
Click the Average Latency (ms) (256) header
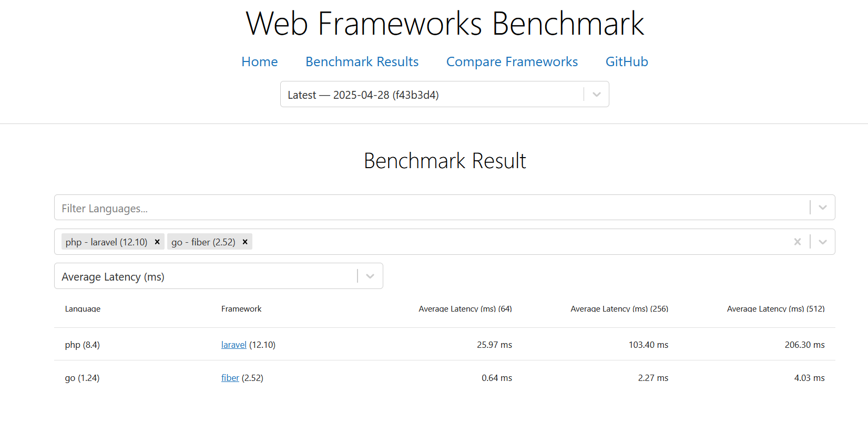tap(619, 309)
